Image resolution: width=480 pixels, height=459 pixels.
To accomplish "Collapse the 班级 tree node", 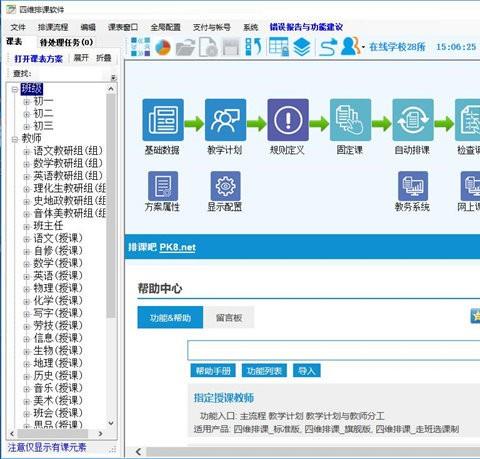I will pyautogui.click(x=15, y=89).
